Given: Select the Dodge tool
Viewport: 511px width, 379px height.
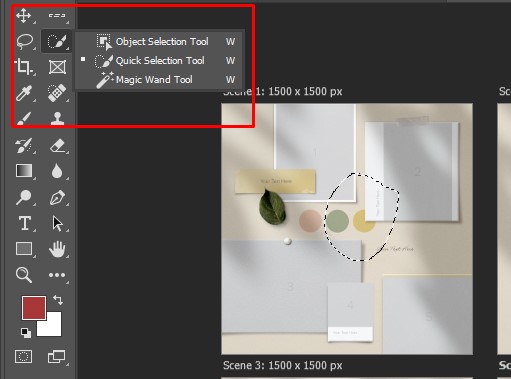Looking at the screenshot, I should pyautogui.click(x=24, y=197).
